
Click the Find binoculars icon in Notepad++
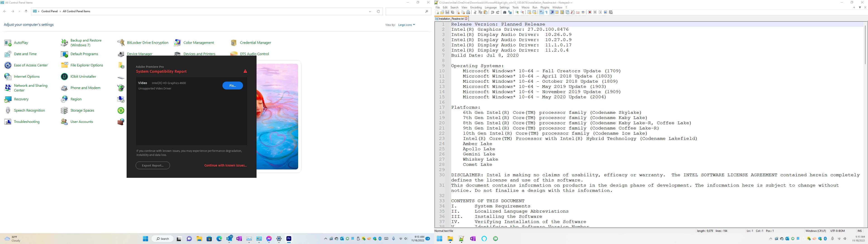(505, 12)
